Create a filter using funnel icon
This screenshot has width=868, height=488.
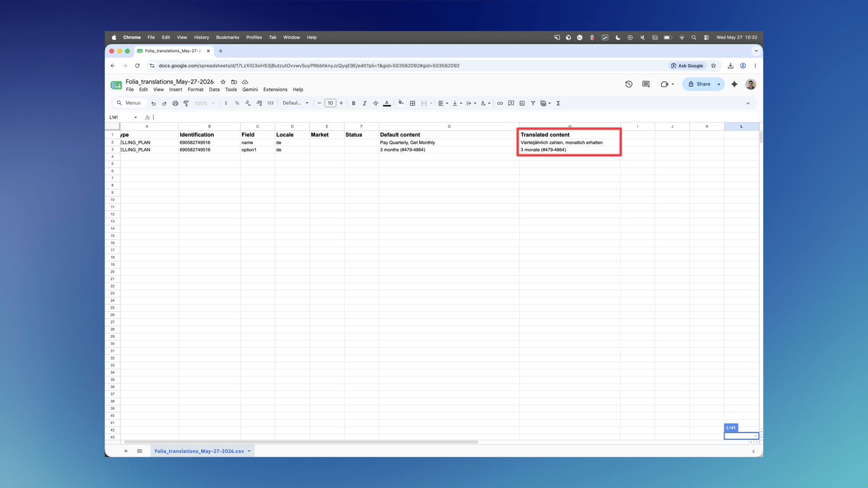click(x=533, y=103)
